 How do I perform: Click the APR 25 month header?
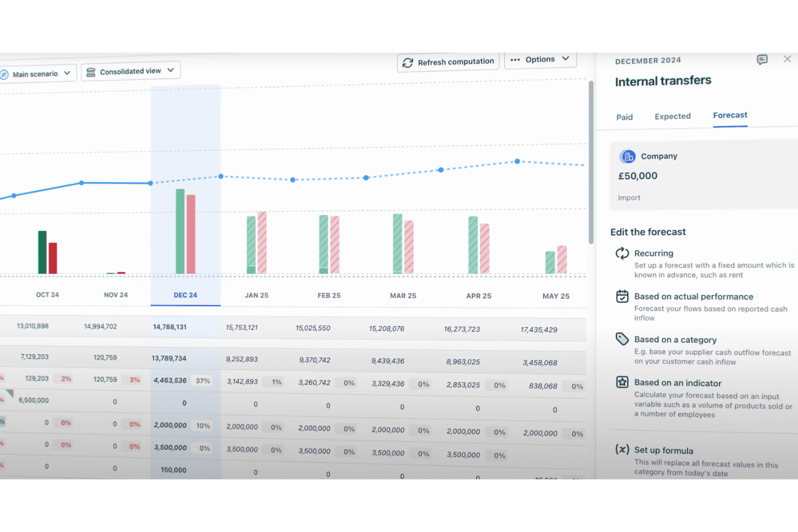(x=479, y=296)
